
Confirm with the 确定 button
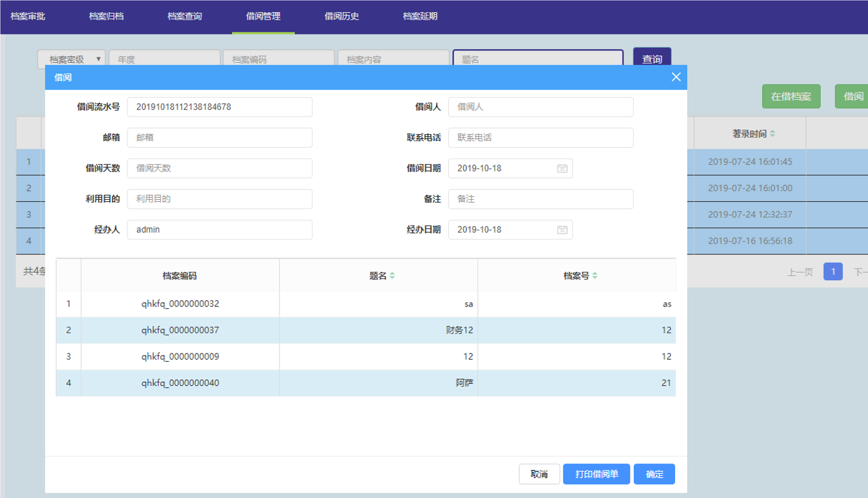pyautogui.click(x=654, y=474)
